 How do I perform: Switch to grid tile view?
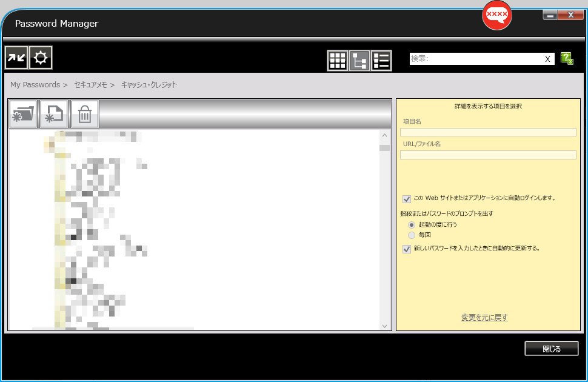point(338,61)
